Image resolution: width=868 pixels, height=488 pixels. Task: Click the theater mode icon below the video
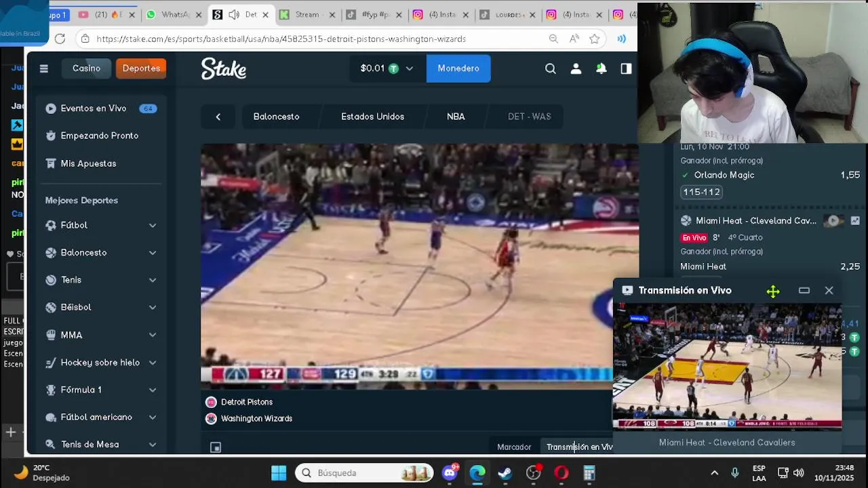(216, 447)
